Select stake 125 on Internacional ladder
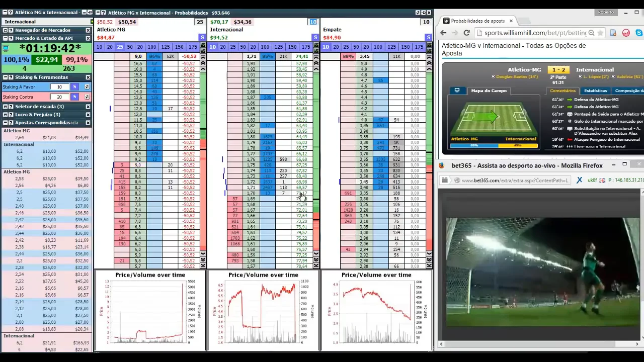Screen dimensions: 644x362 (279, 47)
